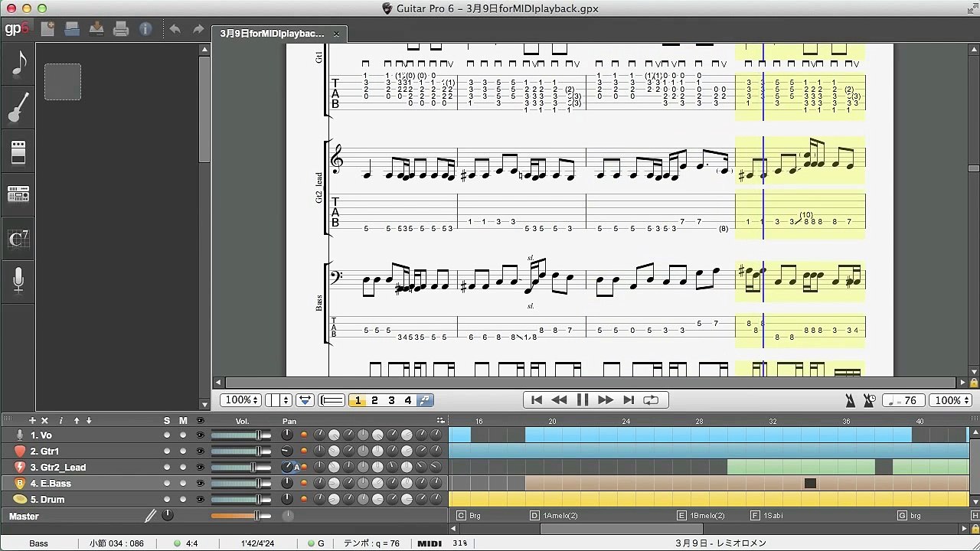Click the Print icon in the toolbar
980x551 pixels.
(x=120, y=30)
